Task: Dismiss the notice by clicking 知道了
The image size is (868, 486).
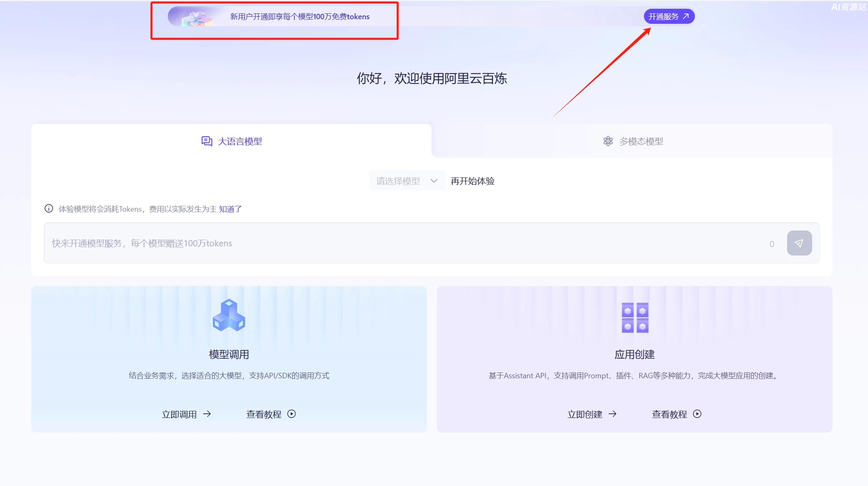Action: tap(230, 208)
